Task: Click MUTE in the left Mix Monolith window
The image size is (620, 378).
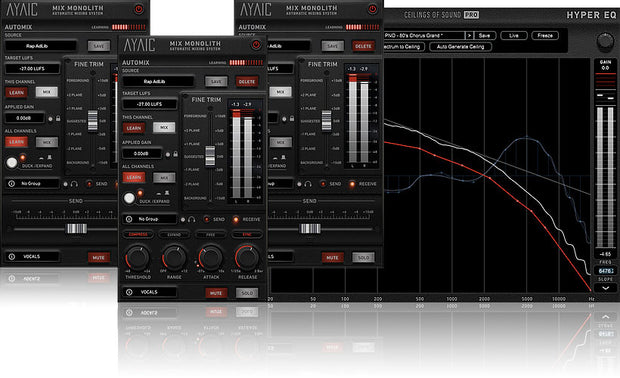Action: pyautogui.click(x=98, y=257)
